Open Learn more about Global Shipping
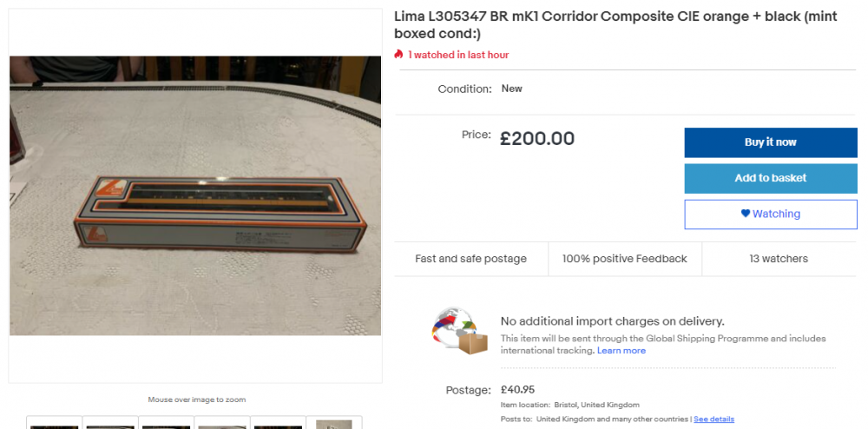This screenshot has height=429, width=868. click(621, 351)
